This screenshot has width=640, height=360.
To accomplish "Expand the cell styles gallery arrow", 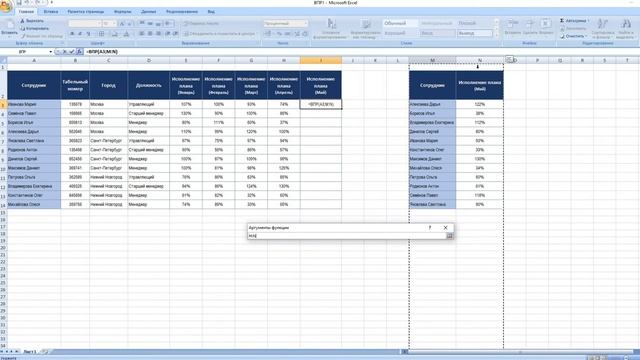I will (496, 36).
